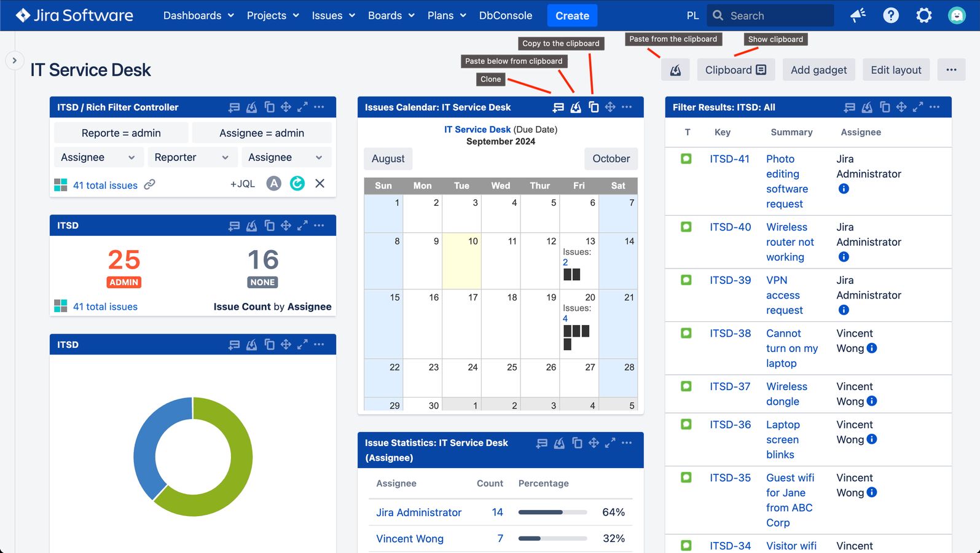Viewport: 980px width, 553px height.
Task: Open the DbConsole menu item
Action: point(505,15)
